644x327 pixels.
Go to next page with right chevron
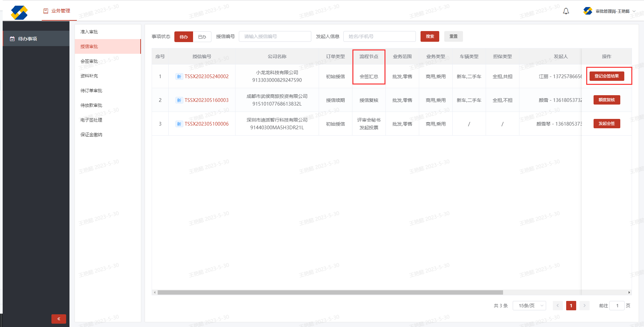[584, 306]
